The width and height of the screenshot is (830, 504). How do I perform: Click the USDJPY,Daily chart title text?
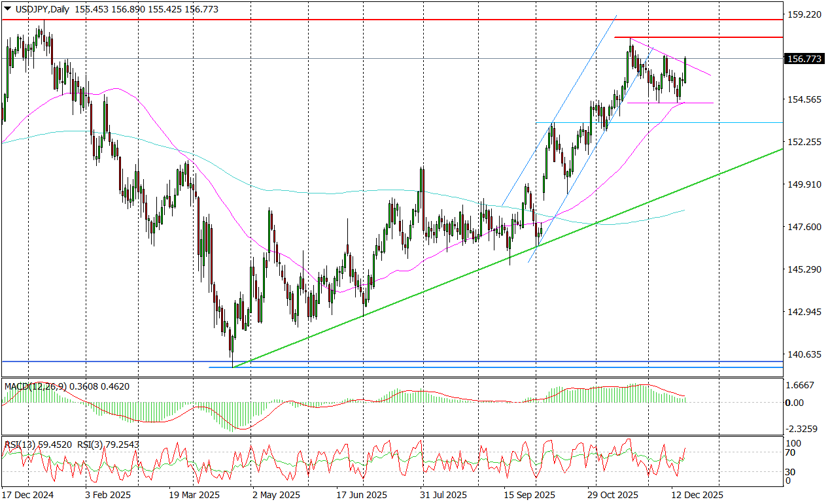[42, 9]
